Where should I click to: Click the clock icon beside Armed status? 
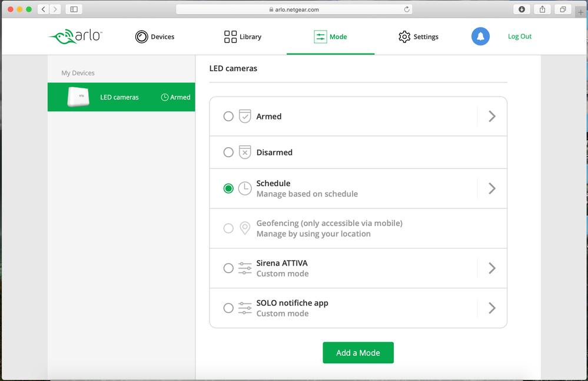pyautogui.click(x=165, y=97)
